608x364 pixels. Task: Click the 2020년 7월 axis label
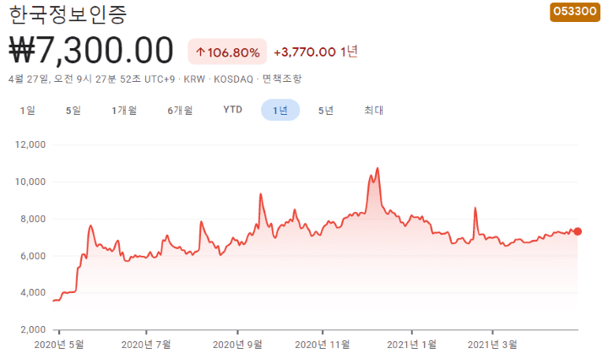(x=146, y=345)
